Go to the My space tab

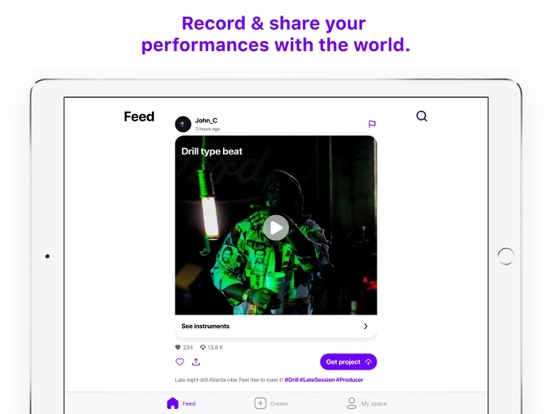[x=366, y=403]
